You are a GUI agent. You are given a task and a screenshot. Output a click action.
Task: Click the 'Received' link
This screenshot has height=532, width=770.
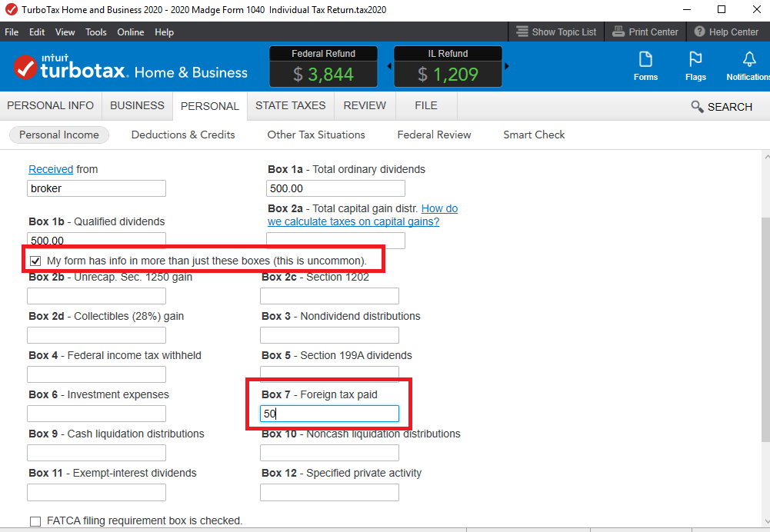coord(51,169)
